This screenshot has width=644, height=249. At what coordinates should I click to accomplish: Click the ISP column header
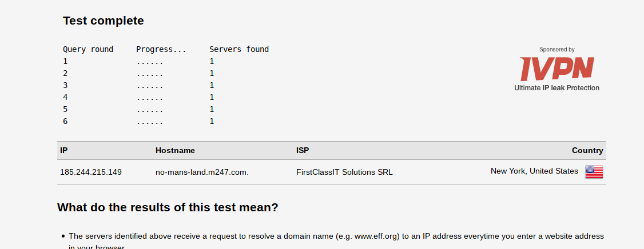(x=303, y=150)
